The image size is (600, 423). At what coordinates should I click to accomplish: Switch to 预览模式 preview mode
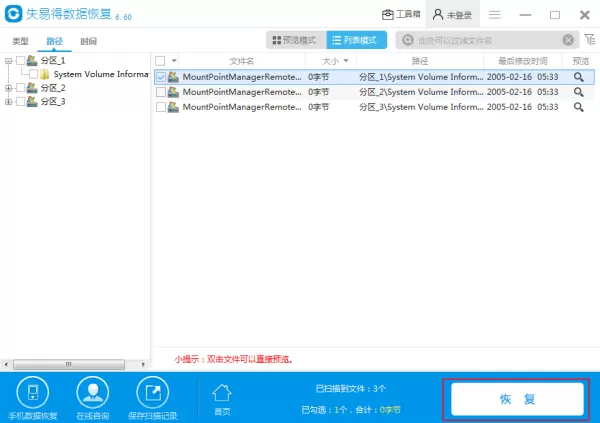(296, 40)
